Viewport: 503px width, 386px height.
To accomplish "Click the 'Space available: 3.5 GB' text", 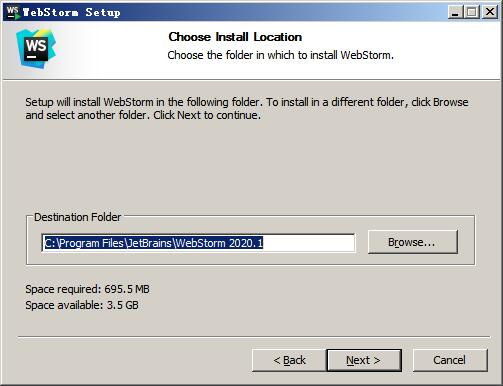I will click(x=82, y=305).
